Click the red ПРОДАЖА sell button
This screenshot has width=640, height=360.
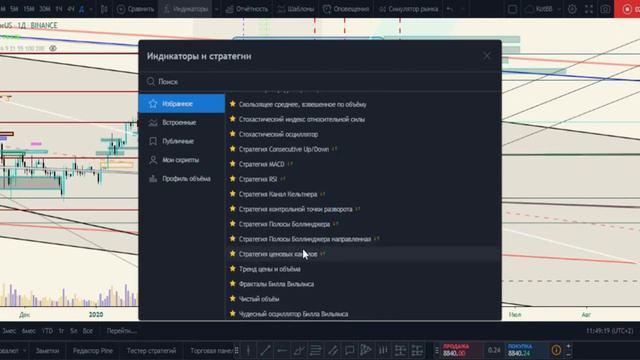[x=461, y=350]
